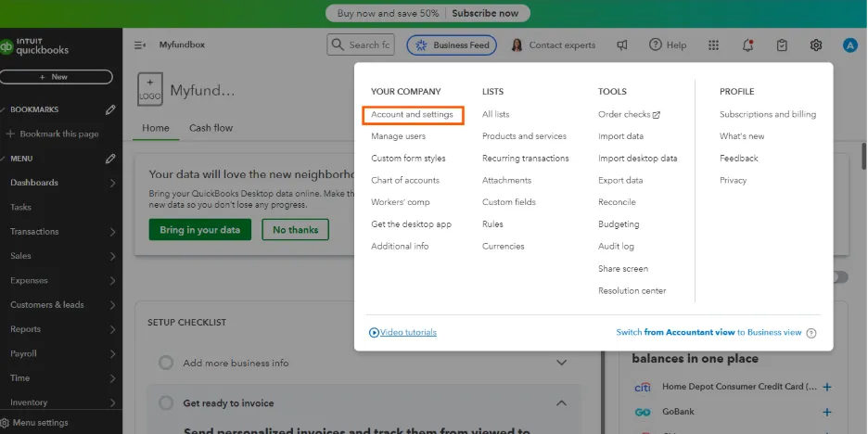This screenshot has width=868, height=434.
Task: Mark Get ready to invoice complete
Action: [x=166, y=403]
